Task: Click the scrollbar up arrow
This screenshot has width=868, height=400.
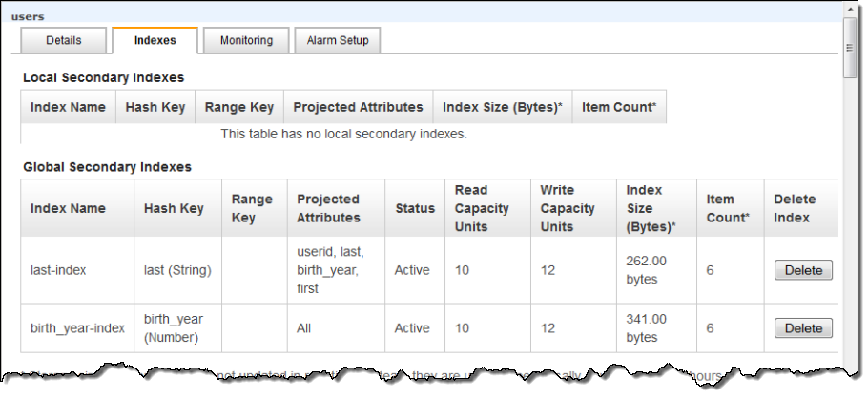Action: click(851, 10)
